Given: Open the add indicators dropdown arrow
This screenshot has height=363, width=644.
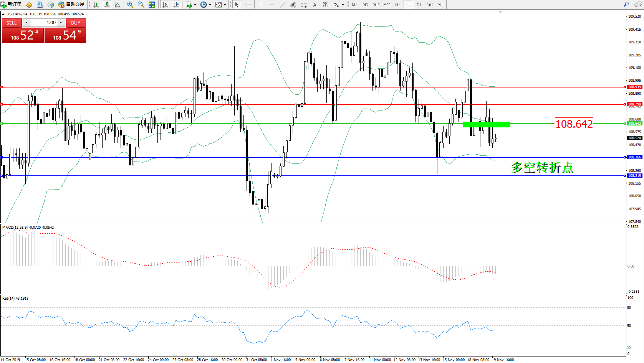Looking at the screenshot, I should 195,5.
